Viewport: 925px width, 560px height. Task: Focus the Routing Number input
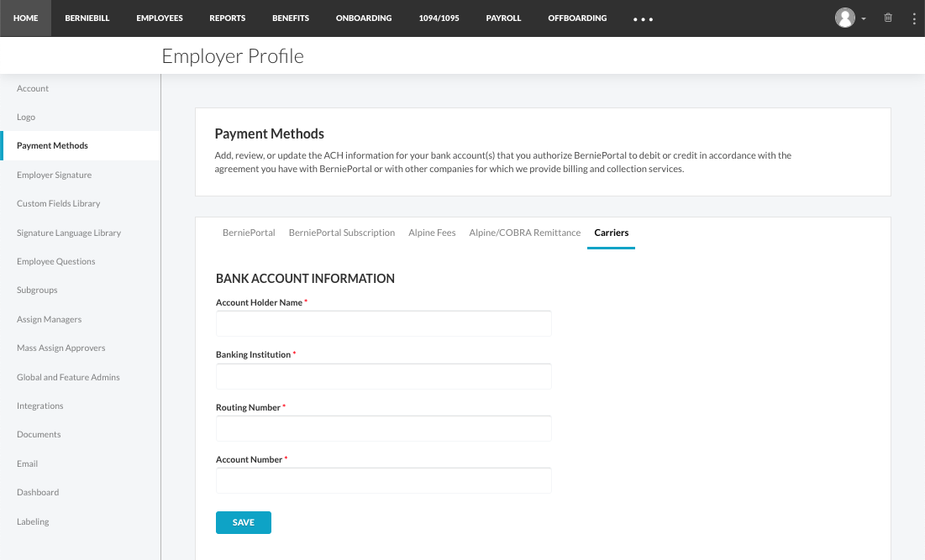(383, 428)
